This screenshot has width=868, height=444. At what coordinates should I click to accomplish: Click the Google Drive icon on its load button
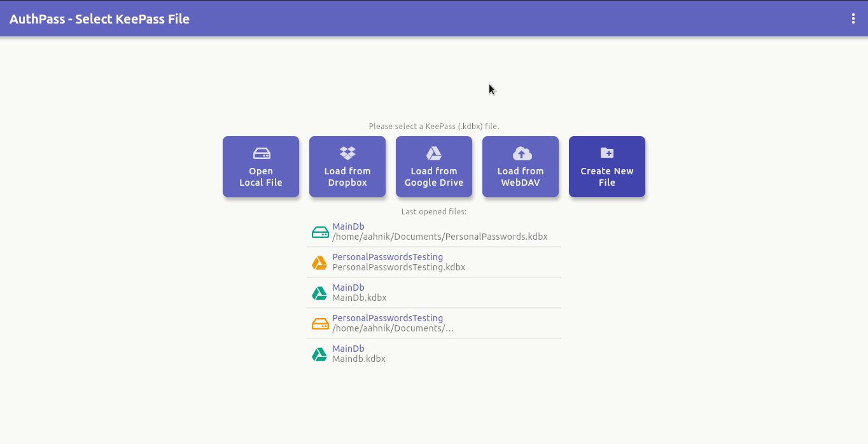click(x=434, y=153)
